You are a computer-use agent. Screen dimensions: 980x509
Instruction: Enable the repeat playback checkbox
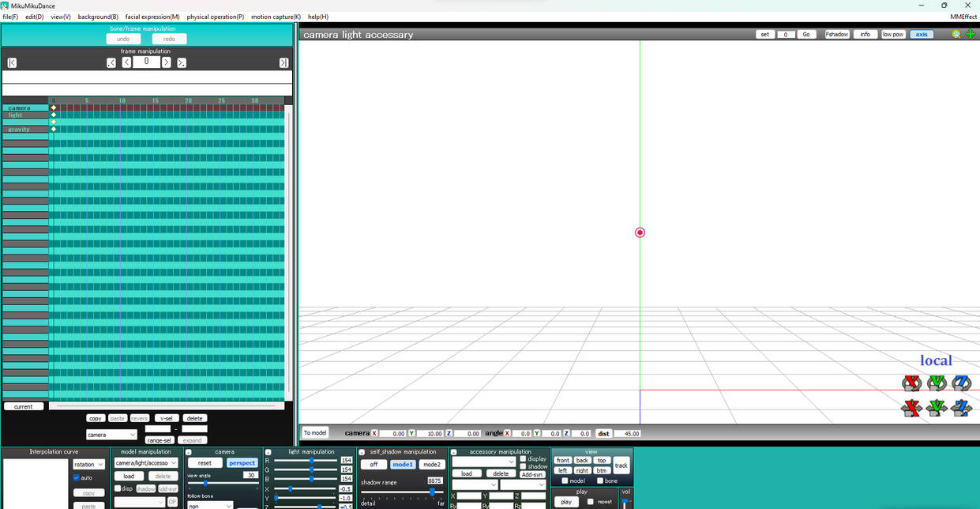coord(591,501)
